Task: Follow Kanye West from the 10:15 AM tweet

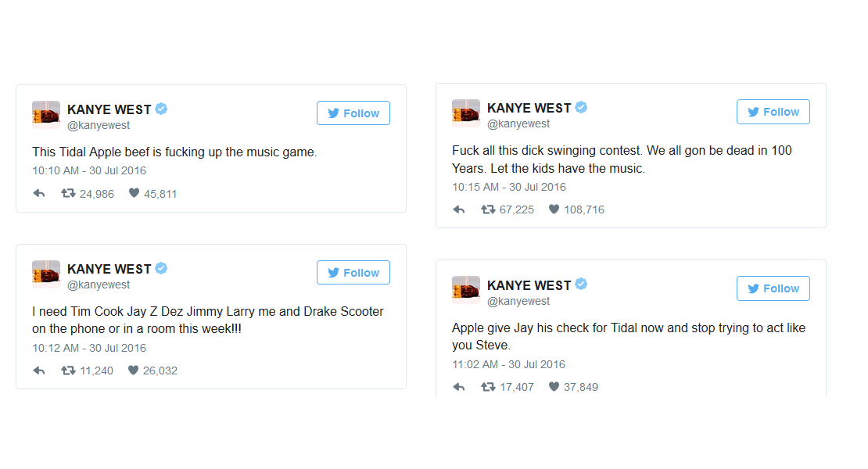Action: [x=773, y=112]
